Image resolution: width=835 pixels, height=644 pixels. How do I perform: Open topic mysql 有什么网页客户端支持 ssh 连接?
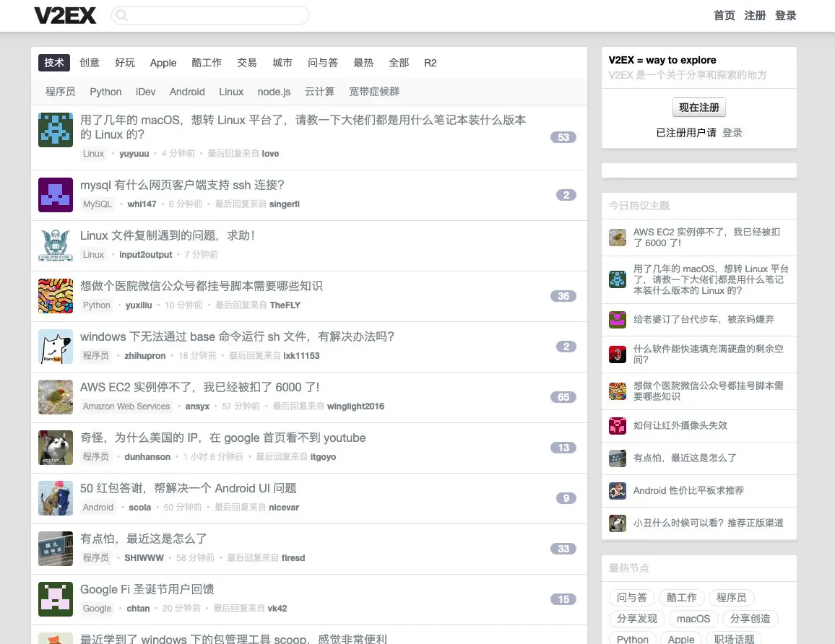pos(182,185)
